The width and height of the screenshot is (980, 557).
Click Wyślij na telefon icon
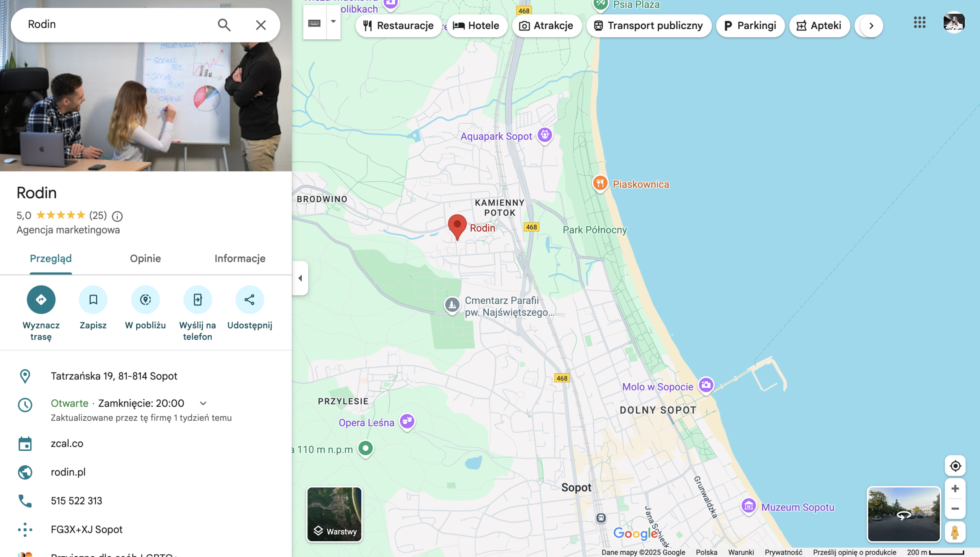click(x=198, y=300)
